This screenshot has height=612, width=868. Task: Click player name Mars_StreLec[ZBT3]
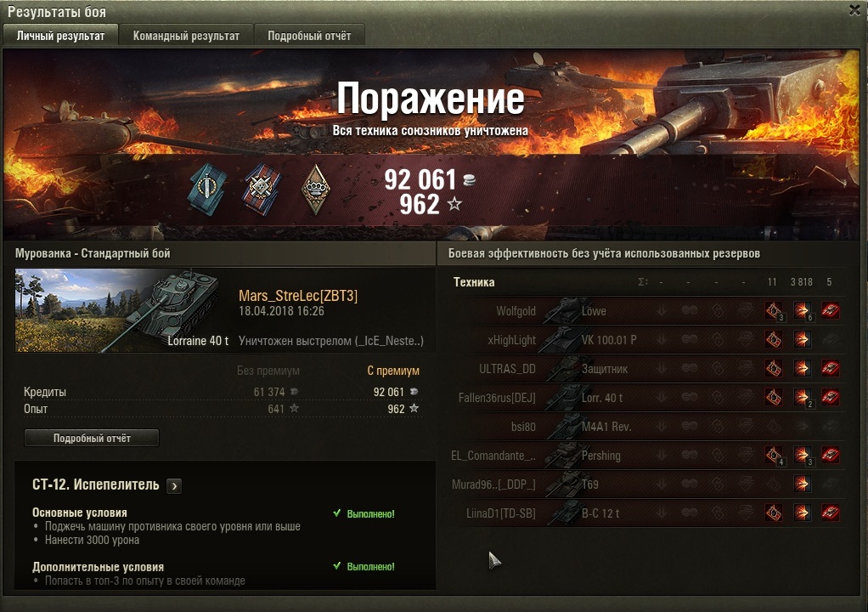coord(298,296)
